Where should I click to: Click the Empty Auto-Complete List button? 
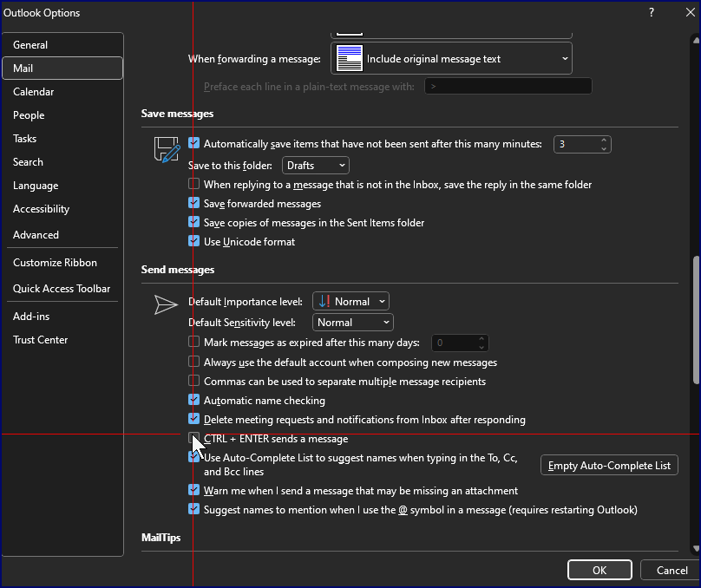pos(609,465)
